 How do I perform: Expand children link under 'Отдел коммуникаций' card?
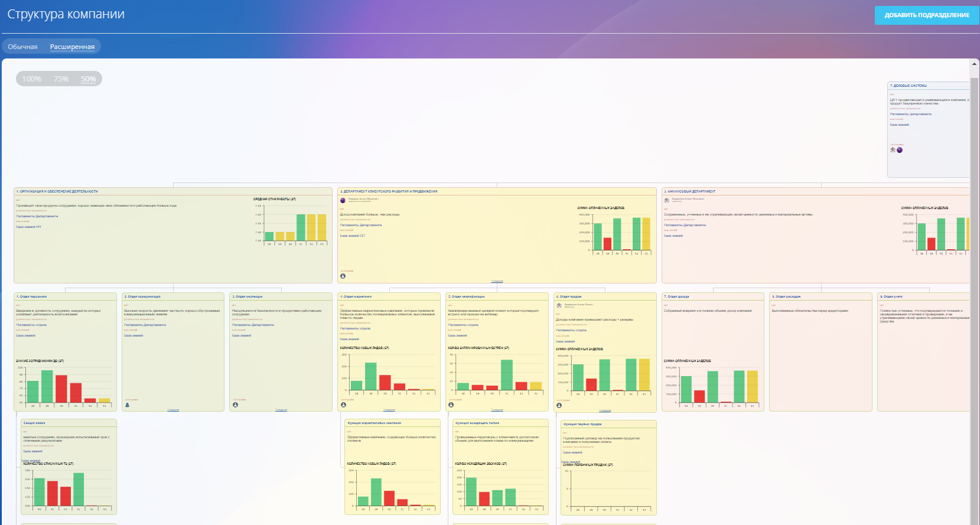[x=173, y=410]
